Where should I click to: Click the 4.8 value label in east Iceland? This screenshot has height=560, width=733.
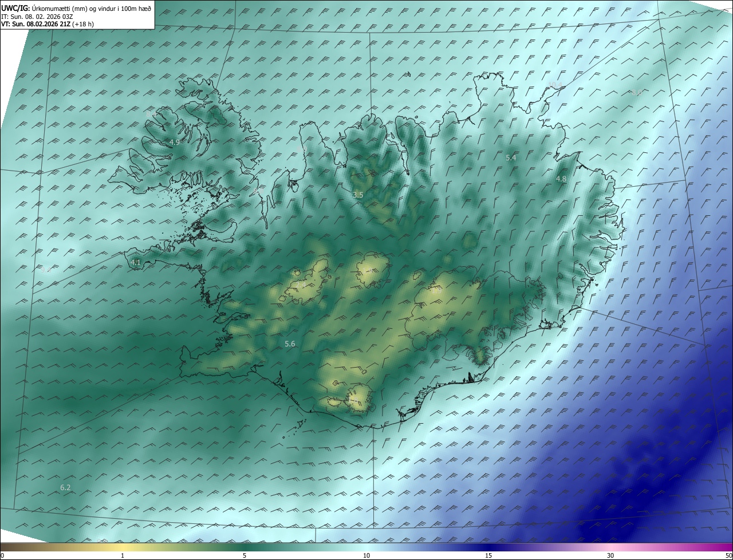click(561, 179)
